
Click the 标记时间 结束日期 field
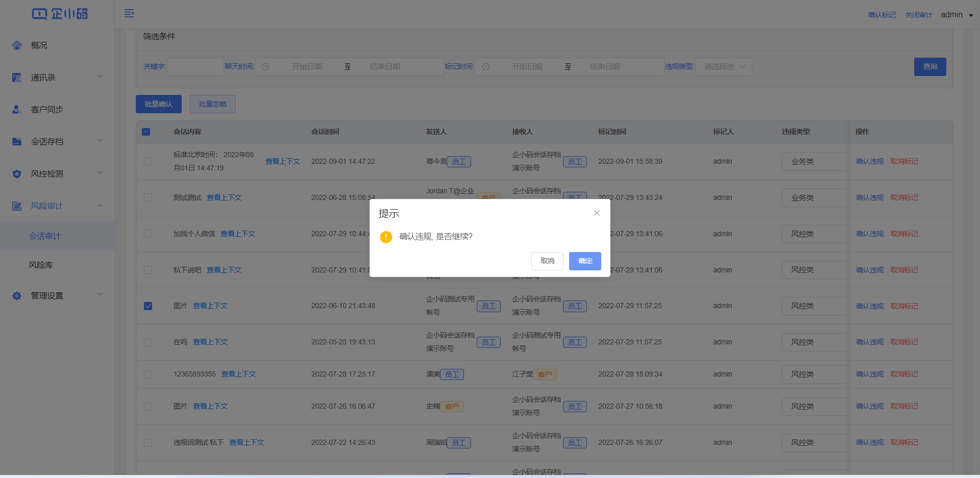605,67
